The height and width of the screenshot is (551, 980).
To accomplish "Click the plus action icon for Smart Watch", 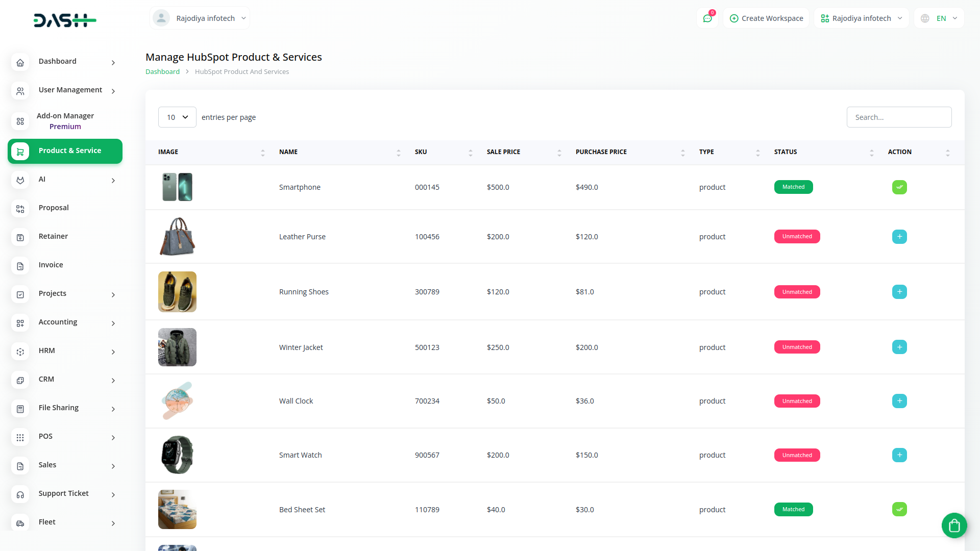I will (899, 455).
